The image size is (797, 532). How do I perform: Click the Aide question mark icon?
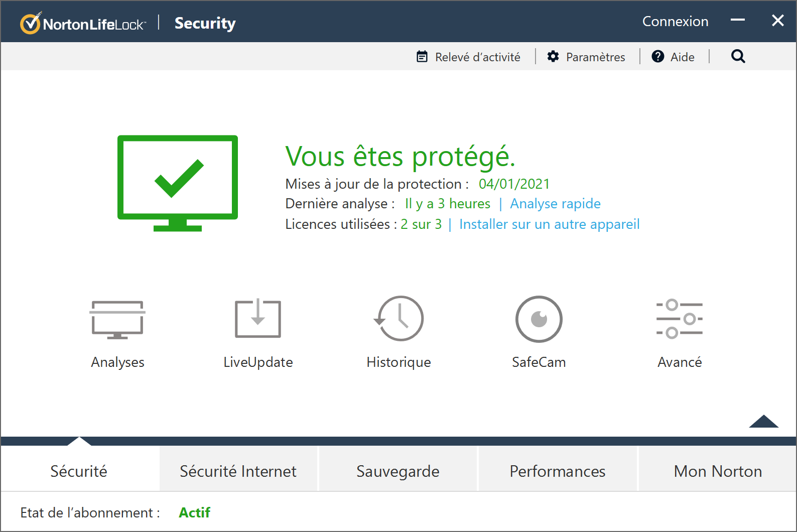pyautogui.click(x=657, y=57)
